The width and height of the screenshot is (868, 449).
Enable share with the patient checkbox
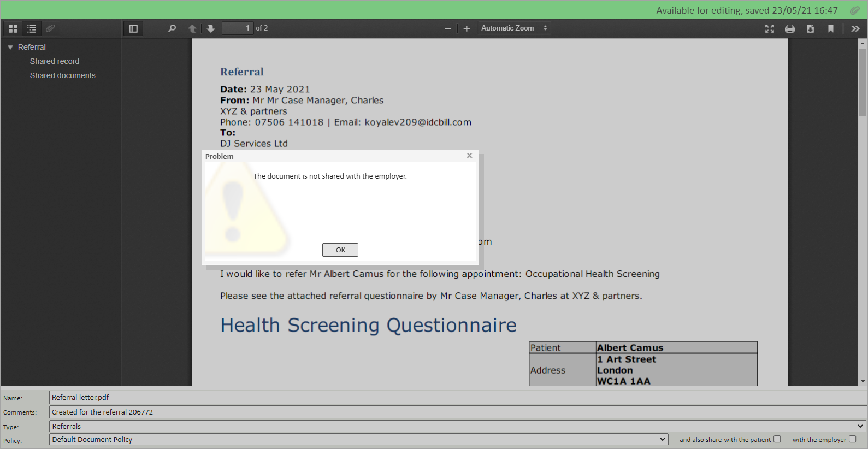[777, 439]
